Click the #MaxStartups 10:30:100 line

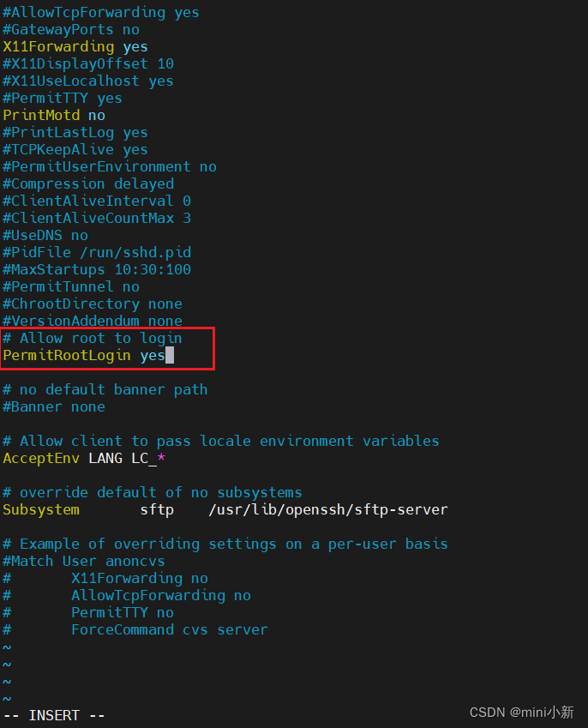click(97, 270)
